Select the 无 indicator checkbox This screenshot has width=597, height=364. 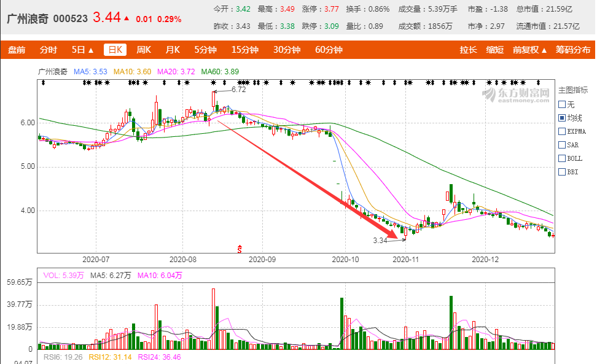tap(562, 104)
